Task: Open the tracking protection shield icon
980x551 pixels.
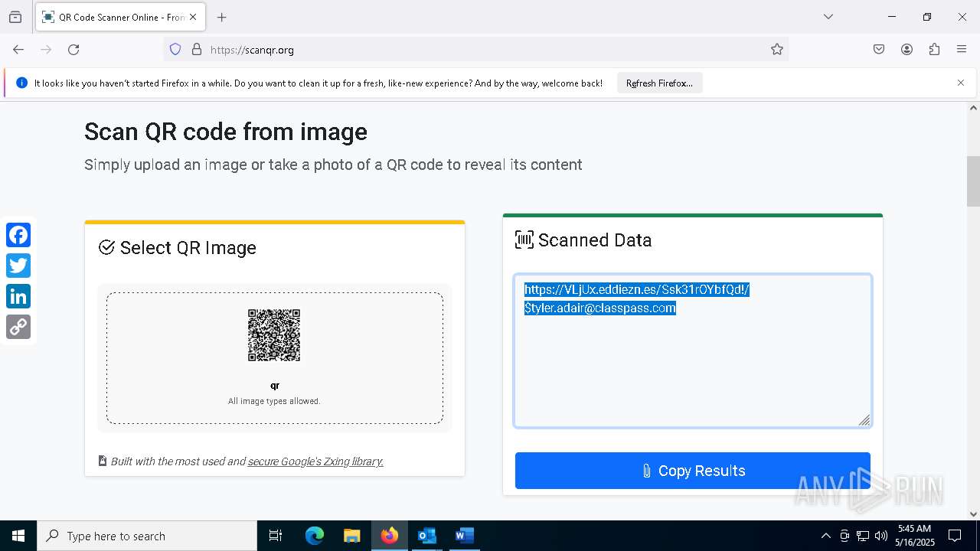Action: pyautogui.click(x=175, y=50)
